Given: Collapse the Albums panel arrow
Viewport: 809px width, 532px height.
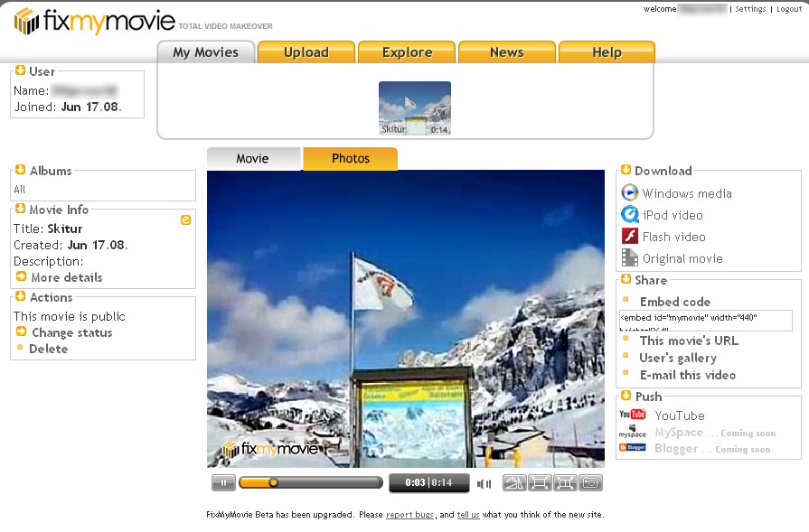Looking at the screenshot, I should tap(20, 170).
